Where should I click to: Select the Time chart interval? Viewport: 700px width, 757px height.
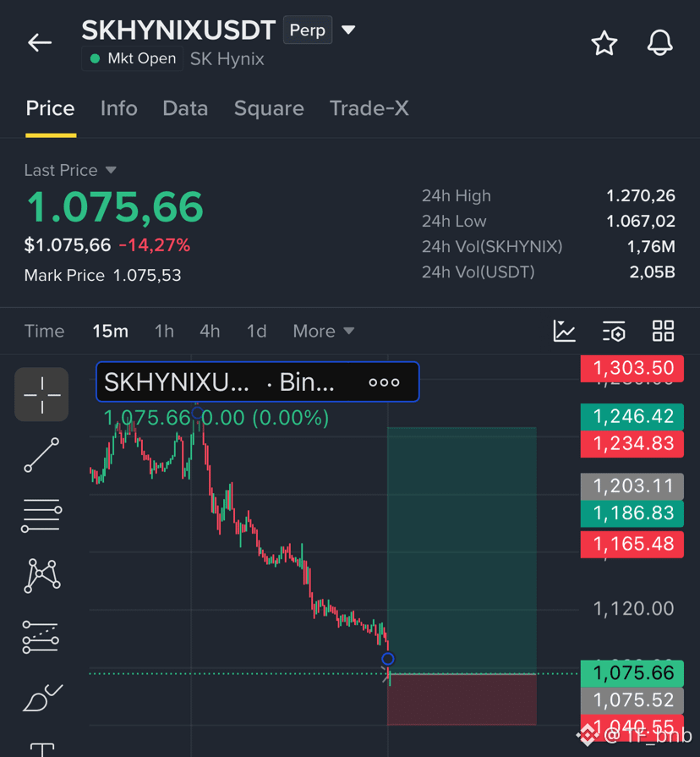tap(44, 332)
